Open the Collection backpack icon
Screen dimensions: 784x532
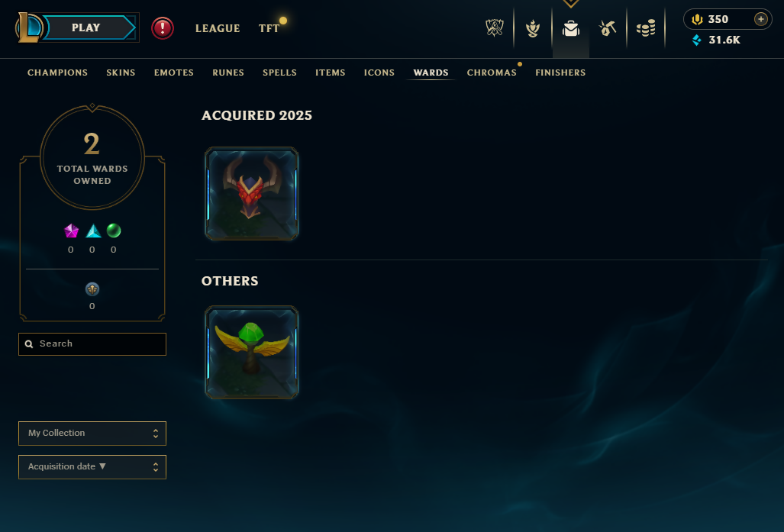point(570,28)
